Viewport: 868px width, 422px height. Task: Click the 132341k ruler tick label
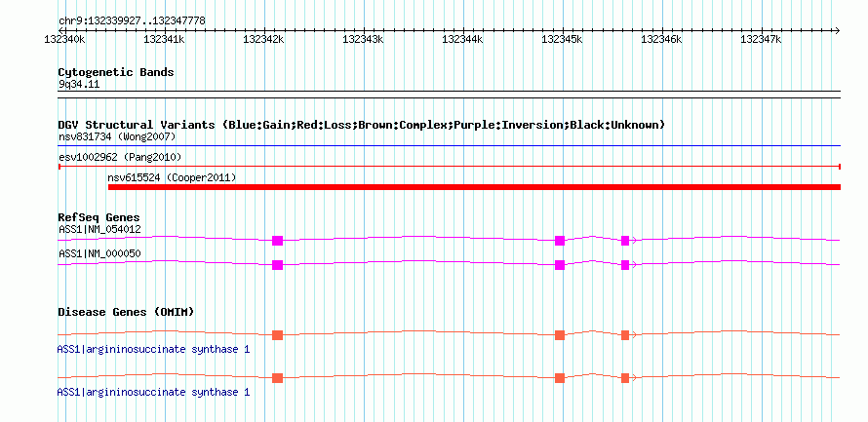164,39
